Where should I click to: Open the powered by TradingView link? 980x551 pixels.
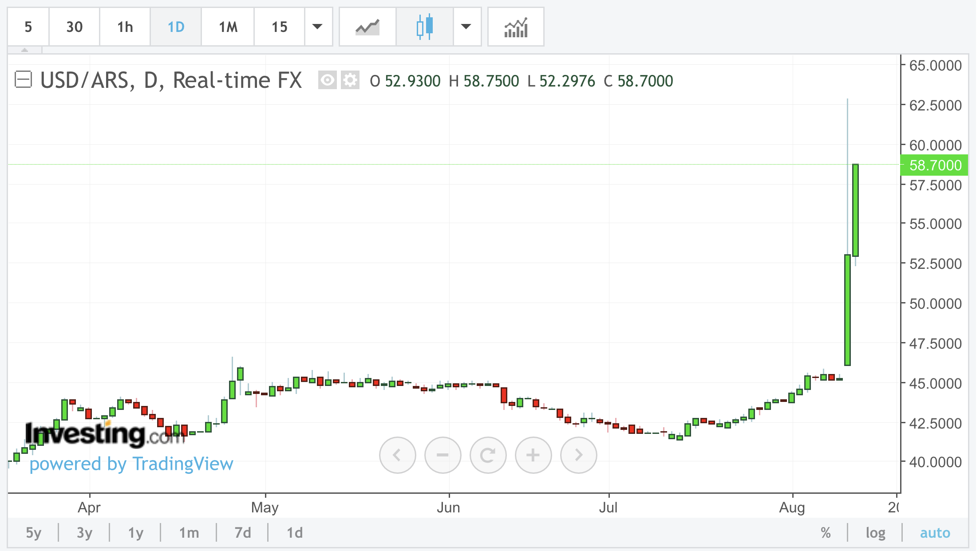131,464
